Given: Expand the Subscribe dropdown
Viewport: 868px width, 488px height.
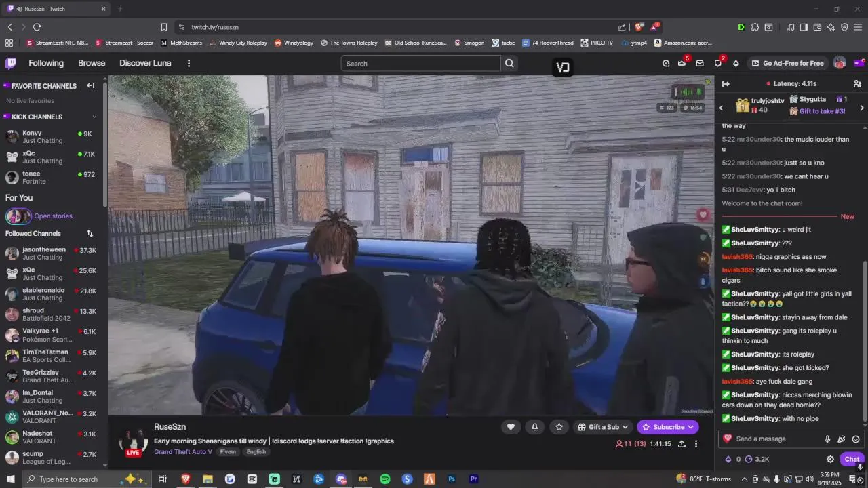Looking at the screenshot, I should pos(690,427).
